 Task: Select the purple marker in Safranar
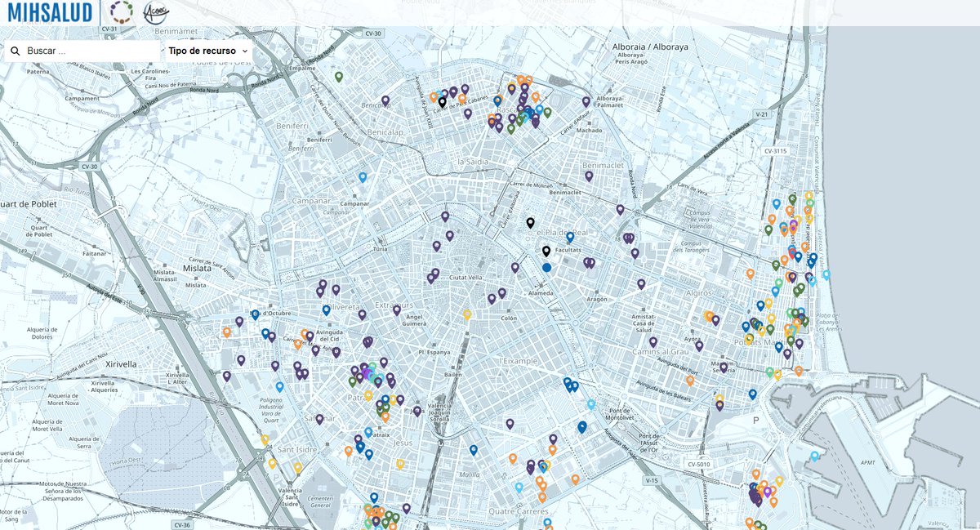pyautogui.click(x=319, y=419)
